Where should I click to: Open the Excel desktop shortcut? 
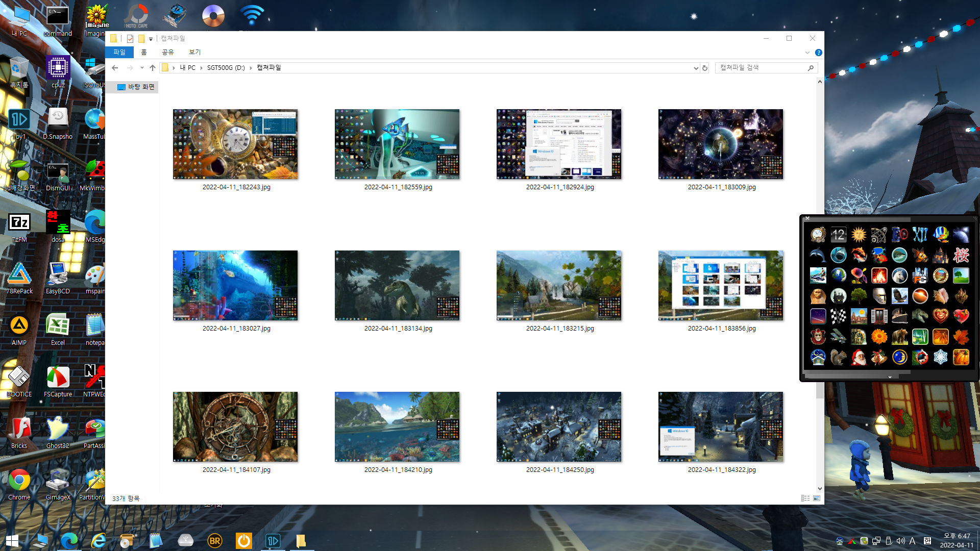tap(58, 330)
